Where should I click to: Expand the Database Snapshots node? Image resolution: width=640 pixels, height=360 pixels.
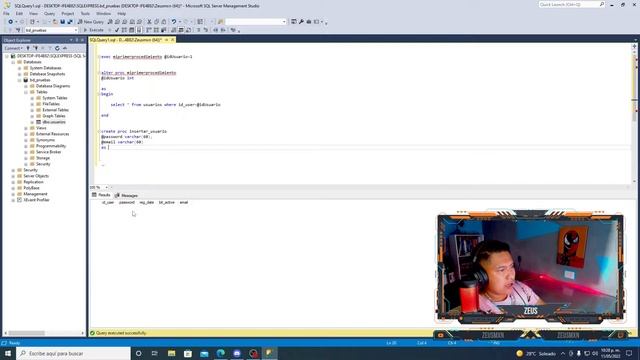coord(19,74)
